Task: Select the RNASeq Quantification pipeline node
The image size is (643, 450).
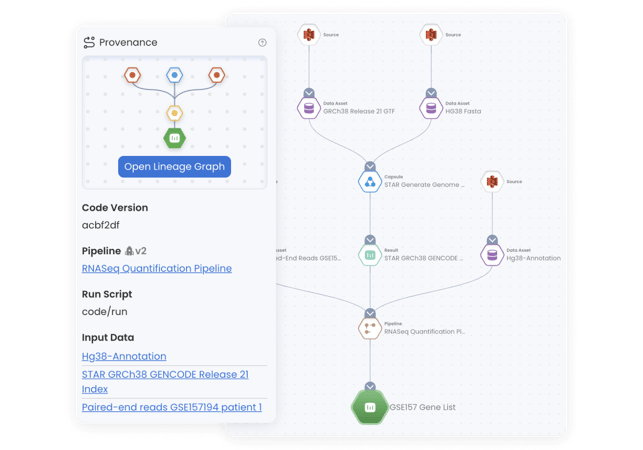Action: 370,328
